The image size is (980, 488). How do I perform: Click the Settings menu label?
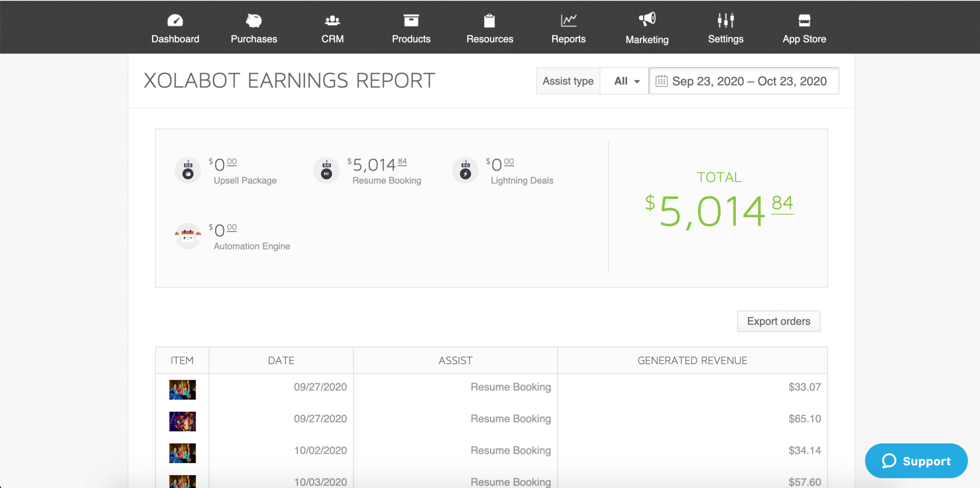click(726, 39)
